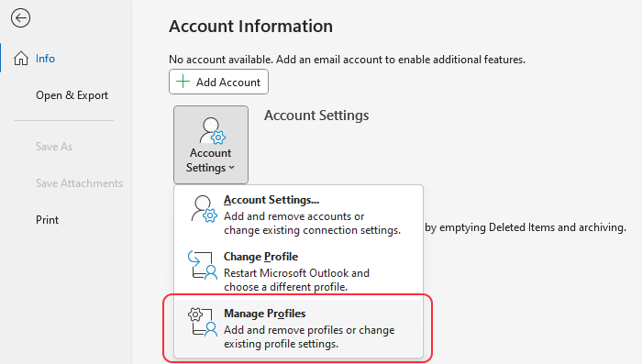Screen dimensions: 642x364
Task: Click the back arrow circle icon
Action: [20, 18]
